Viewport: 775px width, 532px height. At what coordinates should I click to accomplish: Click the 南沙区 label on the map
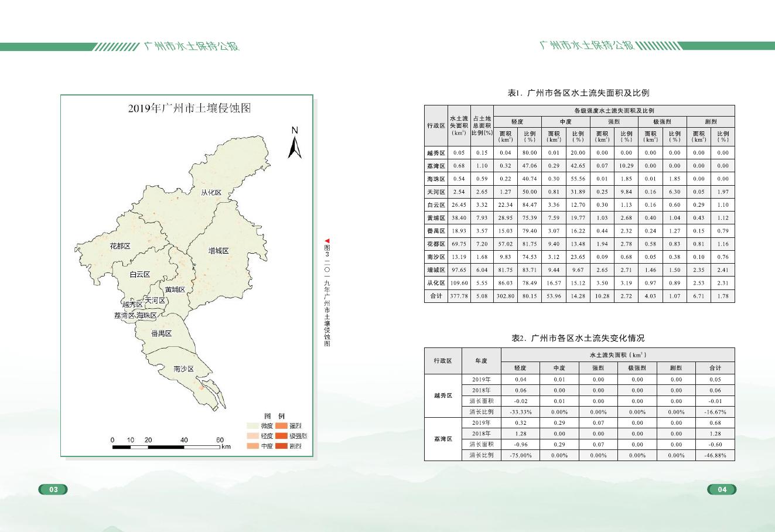pyautogui.click(x=184, y=369)
